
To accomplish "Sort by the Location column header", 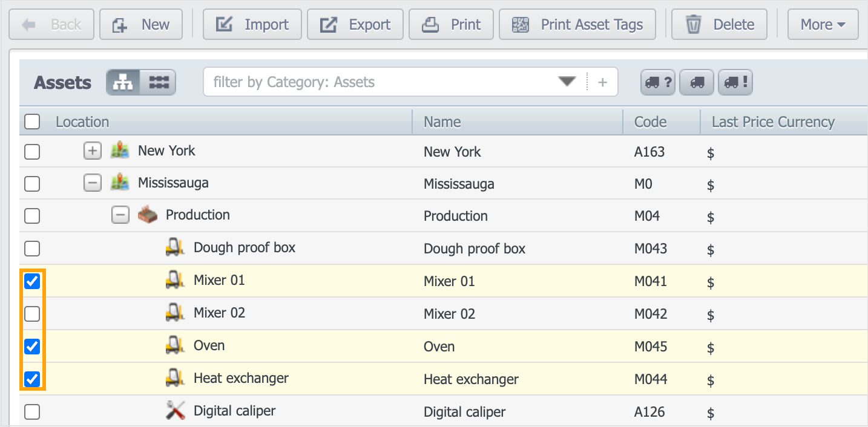I will coord(82,122).
